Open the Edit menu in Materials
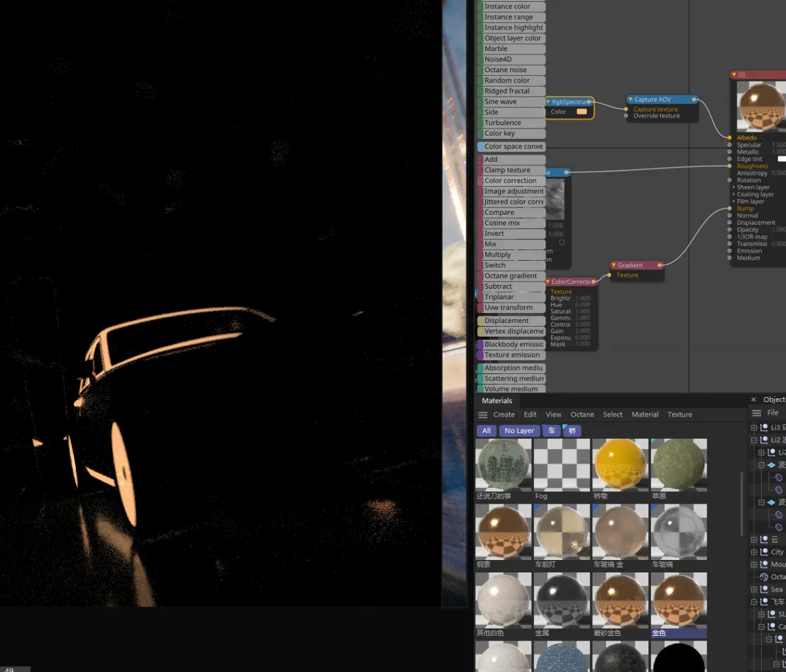 (530, 415)
